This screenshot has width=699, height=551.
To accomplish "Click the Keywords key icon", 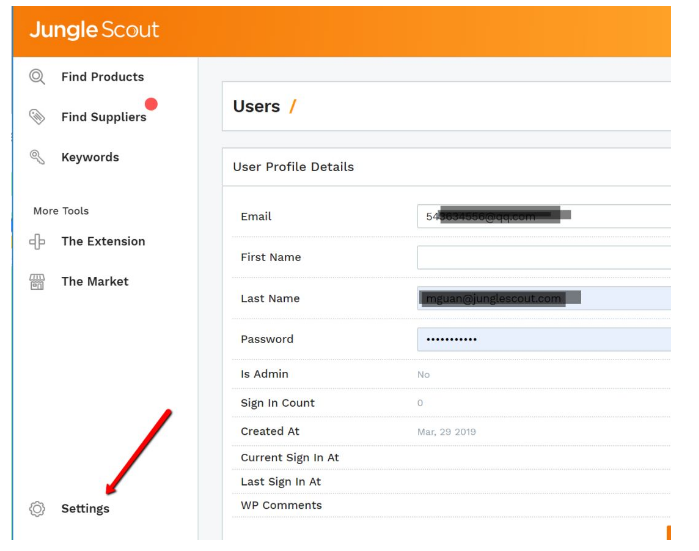I will pos(37,157).
